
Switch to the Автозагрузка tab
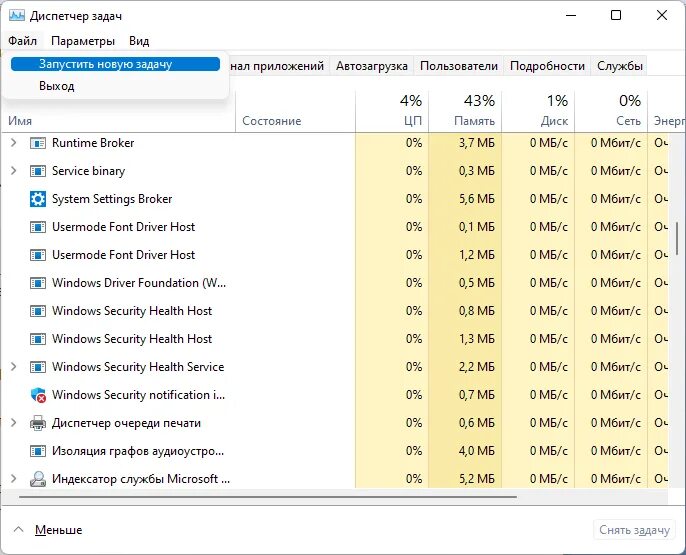(372, 66)
